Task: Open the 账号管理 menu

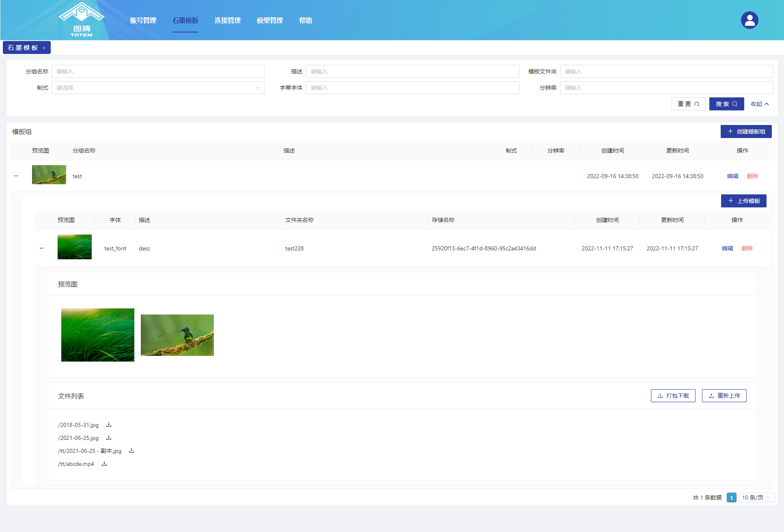Action: coord(143,20)
